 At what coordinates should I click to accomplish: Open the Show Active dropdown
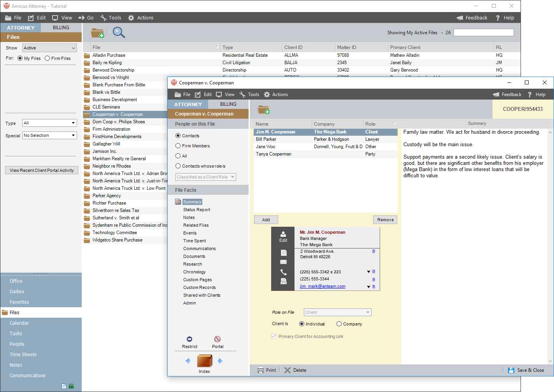[x=49, y=48]
